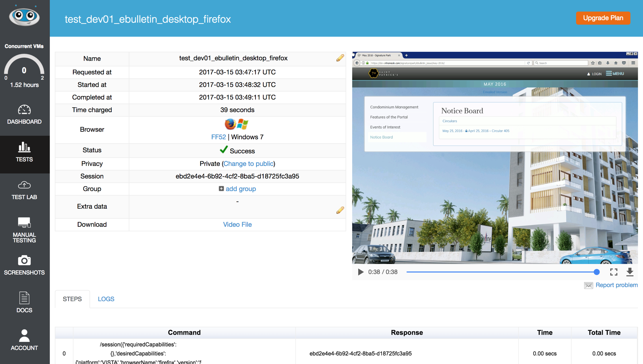The image size is (643, 364).
Task: Download video using arrow icon in player
Action: [x=630, y=272]
